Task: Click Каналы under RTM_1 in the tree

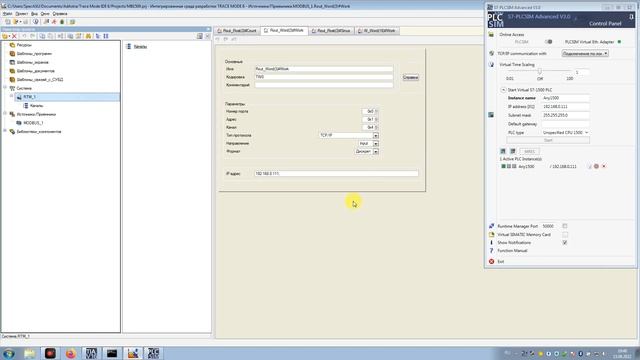Action: point(36,106)
